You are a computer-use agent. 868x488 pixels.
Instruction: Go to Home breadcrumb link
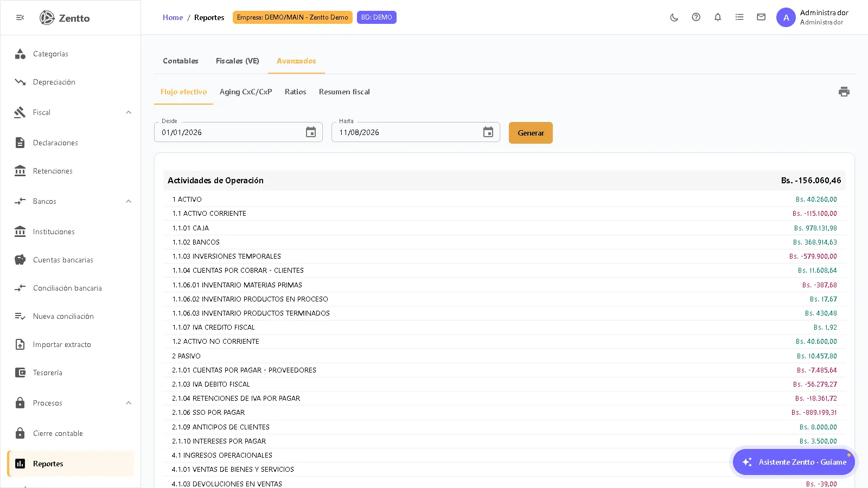pyautogui.click(x=173, y=17)
